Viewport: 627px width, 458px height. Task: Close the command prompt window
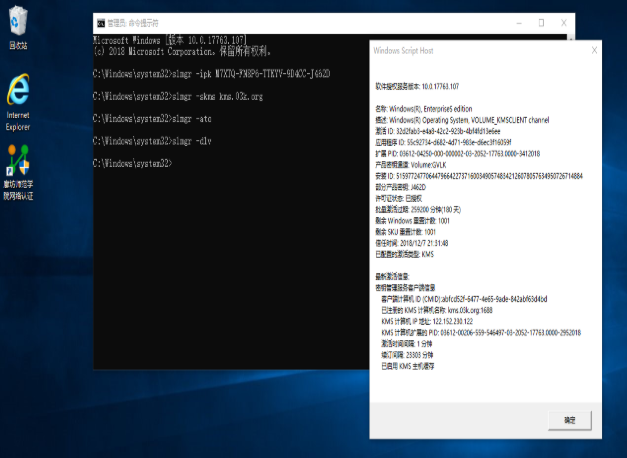pos(564,23)
